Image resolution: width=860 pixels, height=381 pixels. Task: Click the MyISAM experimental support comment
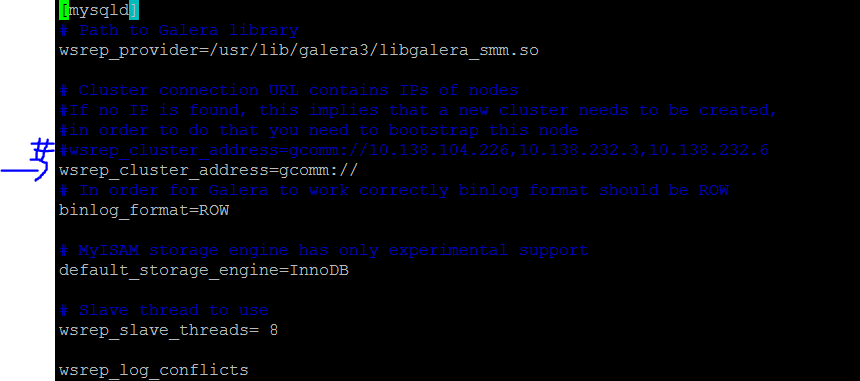tap(324, 251)
